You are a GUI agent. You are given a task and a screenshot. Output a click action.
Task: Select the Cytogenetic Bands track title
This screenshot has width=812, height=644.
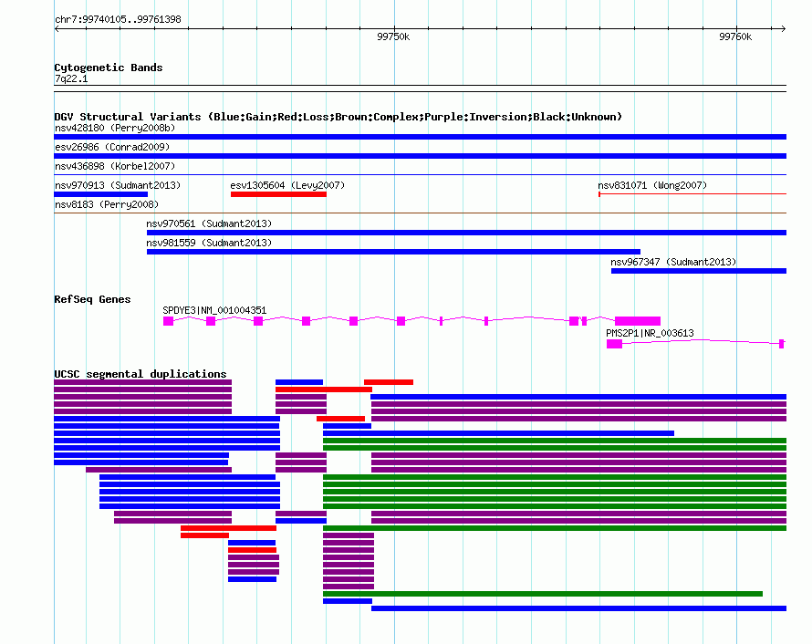tap(109, 68)
